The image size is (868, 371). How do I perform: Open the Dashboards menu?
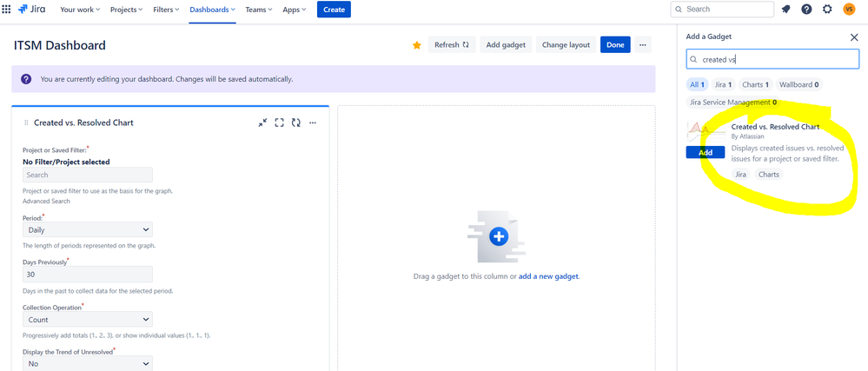tap(213, 10)
